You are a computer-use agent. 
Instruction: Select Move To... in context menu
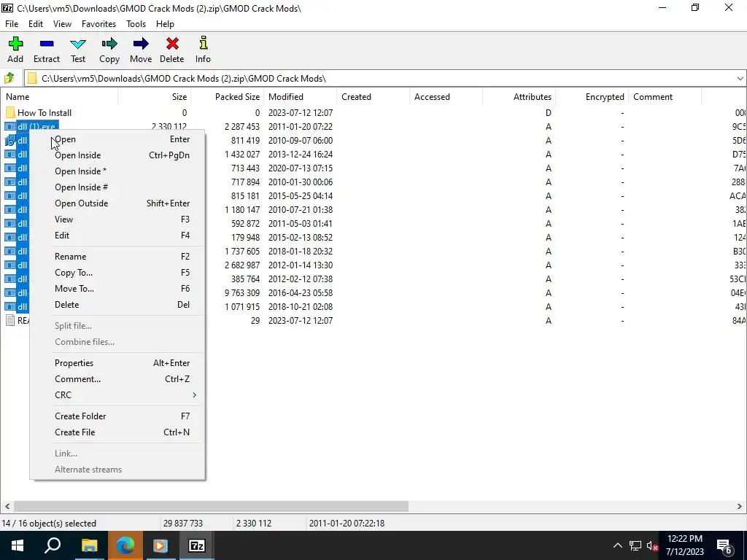click(x=117, y=289)
